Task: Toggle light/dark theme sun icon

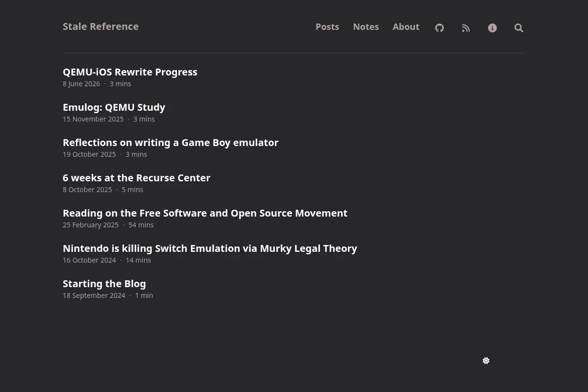Action: point(486,361)
